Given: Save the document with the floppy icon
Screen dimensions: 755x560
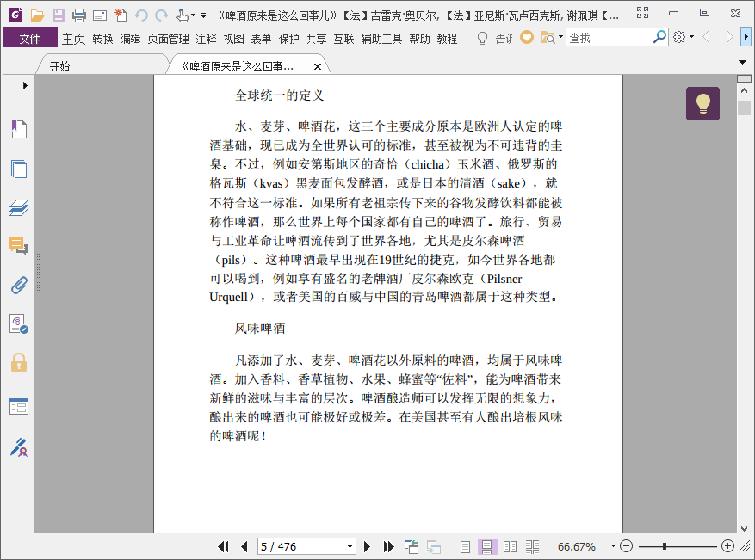Looking at the screenshot, I should coord(59,15).
